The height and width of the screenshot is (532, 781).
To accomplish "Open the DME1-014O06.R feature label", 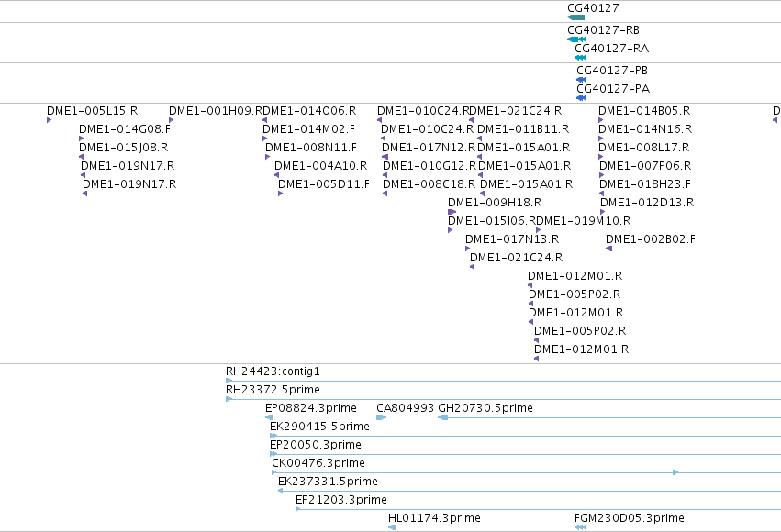I will coord(309,110).
